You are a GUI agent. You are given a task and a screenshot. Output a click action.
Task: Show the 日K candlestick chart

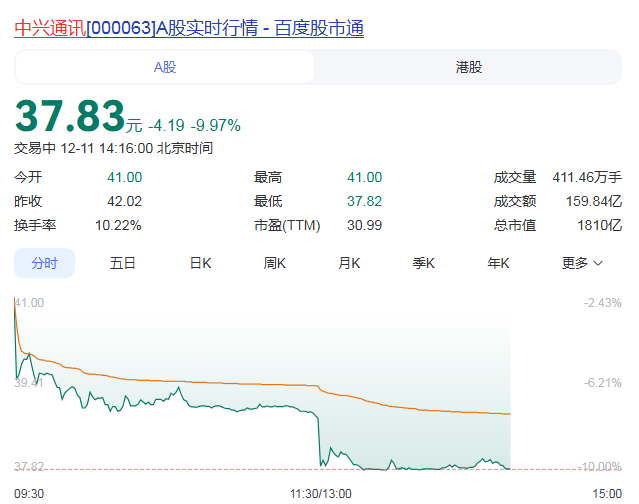[x=200, y=263]
